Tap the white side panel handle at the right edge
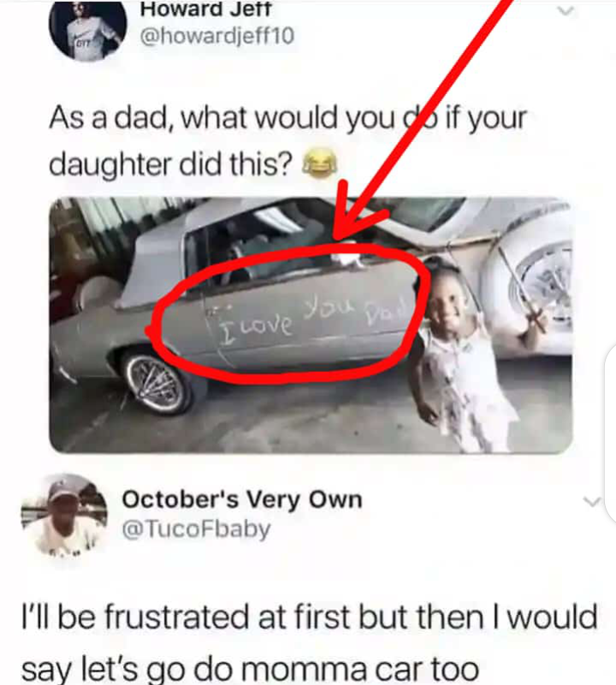This screenshot has width=616, height=685. 610,433
